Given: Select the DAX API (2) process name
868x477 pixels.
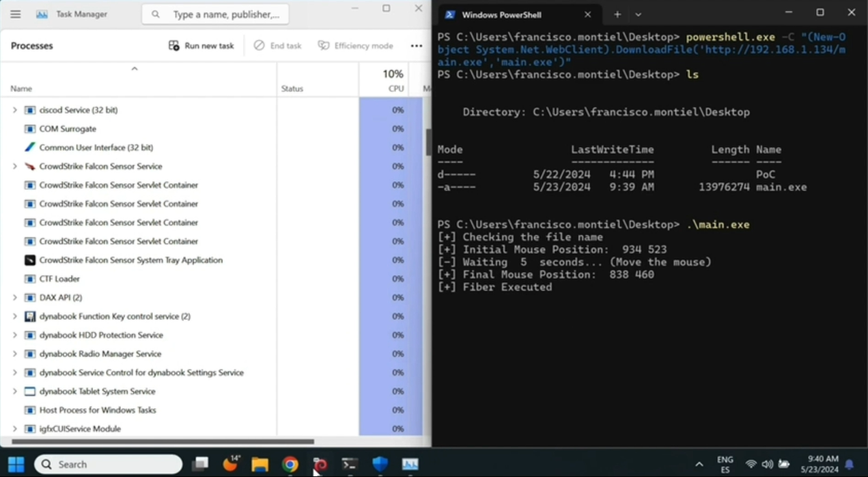Looking at the screenshot, I should click(x=61, y=298).
